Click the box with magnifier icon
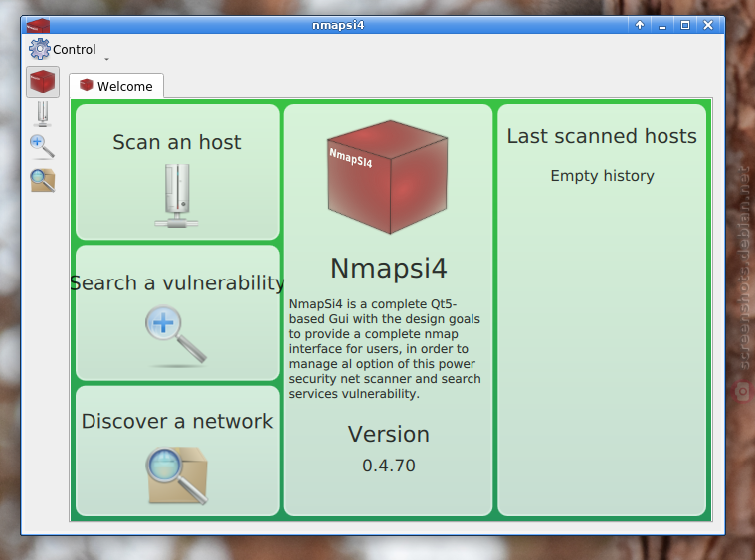This screenshot has width=755, height=560. [177, 475]
